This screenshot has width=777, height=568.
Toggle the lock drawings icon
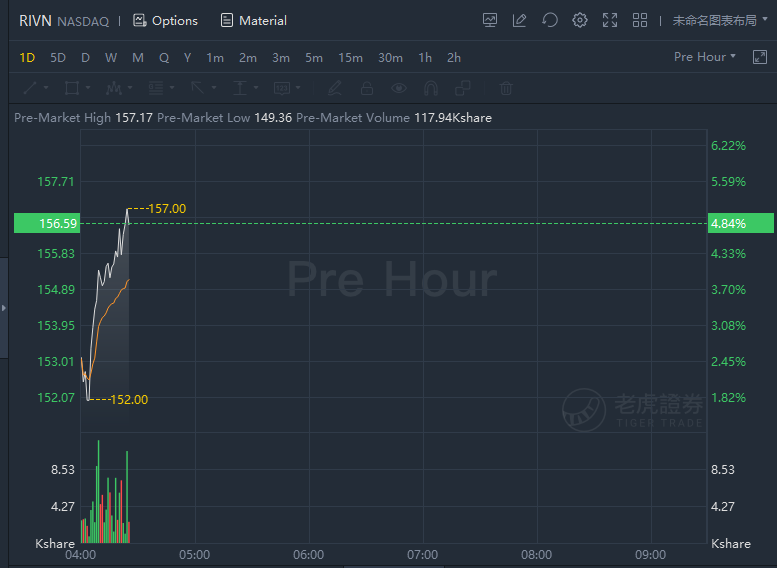[367, 88]
